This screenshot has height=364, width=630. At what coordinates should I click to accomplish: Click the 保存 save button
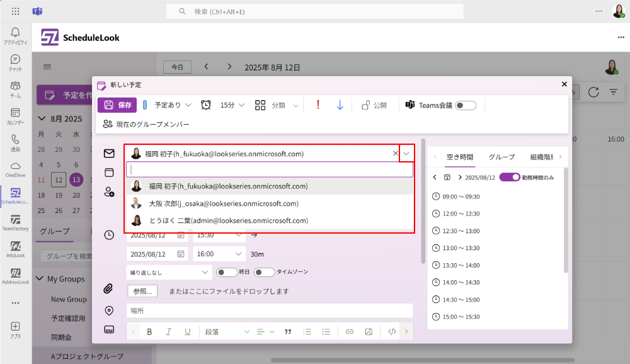pos(117,105)
